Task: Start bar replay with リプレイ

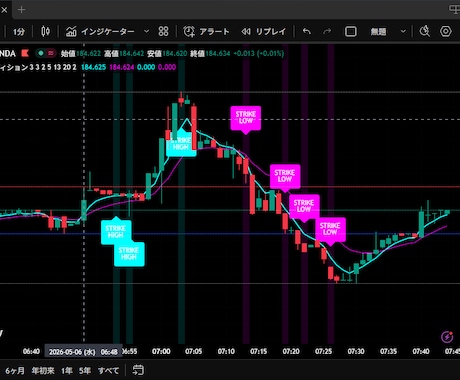Action: (x=264, y=32)
